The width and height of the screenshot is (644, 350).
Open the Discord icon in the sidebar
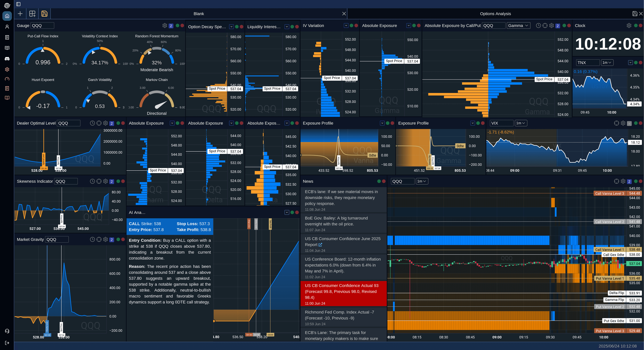[7, 59]
